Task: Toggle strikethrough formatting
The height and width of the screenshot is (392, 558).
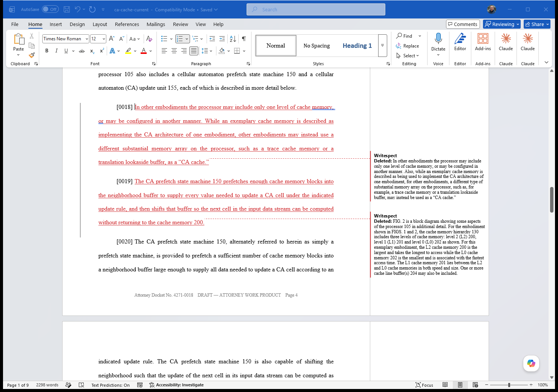Action: [x=82, y=51]
